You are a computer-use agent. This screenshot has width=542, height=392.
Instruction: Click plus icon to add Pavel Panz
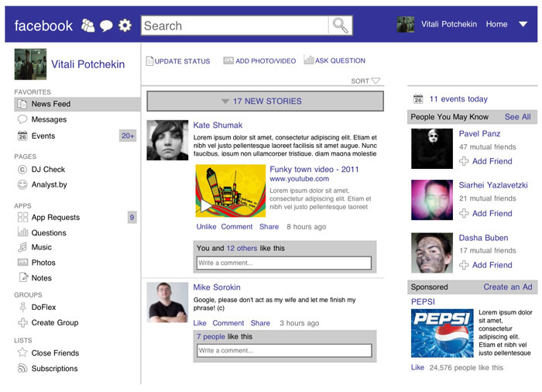pyautogui.click(x=464, y=161)
